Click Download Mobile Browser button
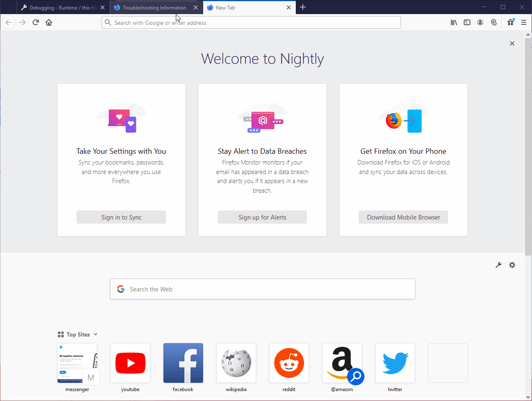Image resolution: width=532 pixels, height=401 pixels. pyautogui.click(x=403, y=217)
